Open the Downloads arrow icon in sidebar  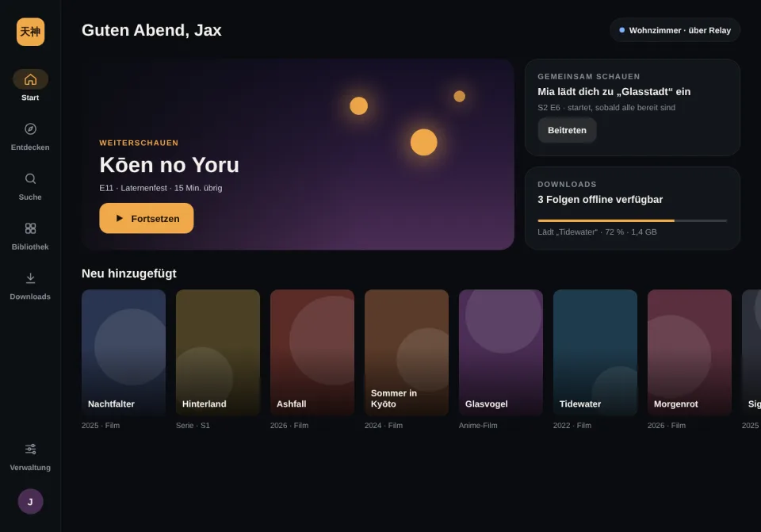point(30,278)
